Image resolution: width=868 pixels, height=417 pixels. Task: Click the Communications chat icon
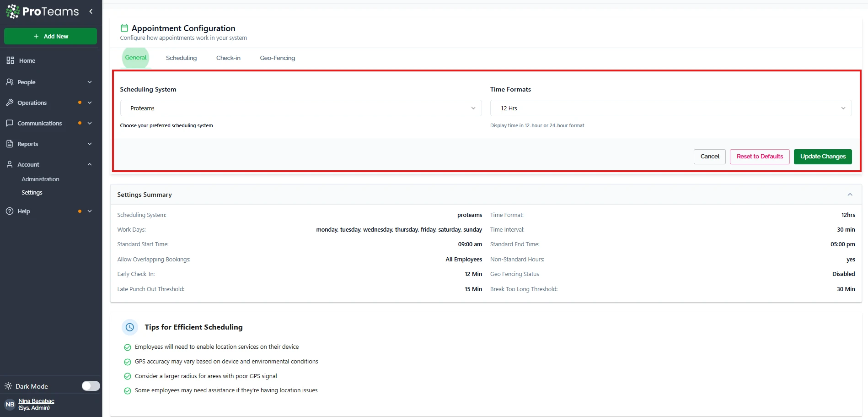(x=10, y=123)
